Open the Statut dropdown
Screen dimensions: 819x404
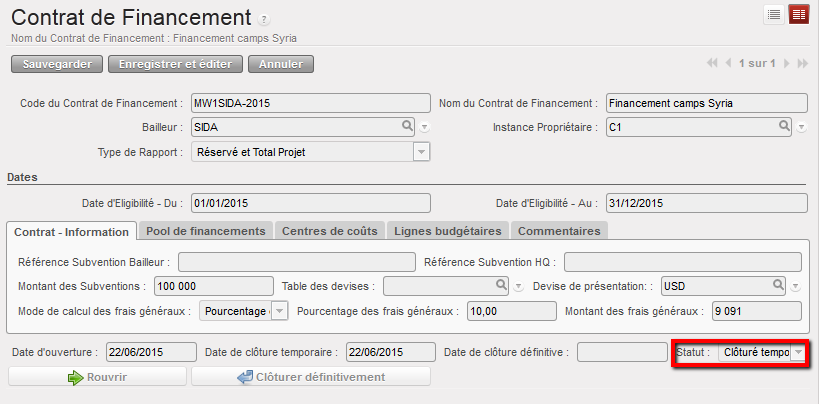(x=797, y=352)
